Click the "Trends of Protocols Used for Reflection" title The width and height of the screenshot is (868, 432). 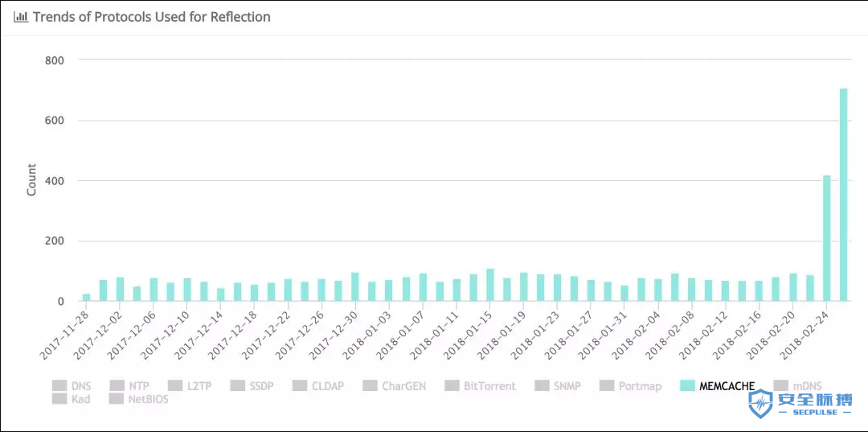[x=152, y=17]
